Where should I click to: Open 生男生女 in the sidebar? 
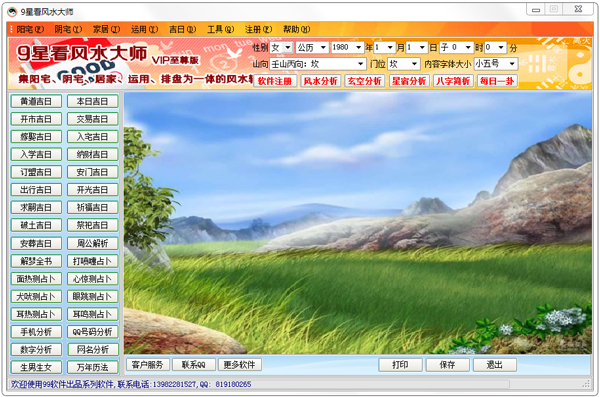[36, 367]
